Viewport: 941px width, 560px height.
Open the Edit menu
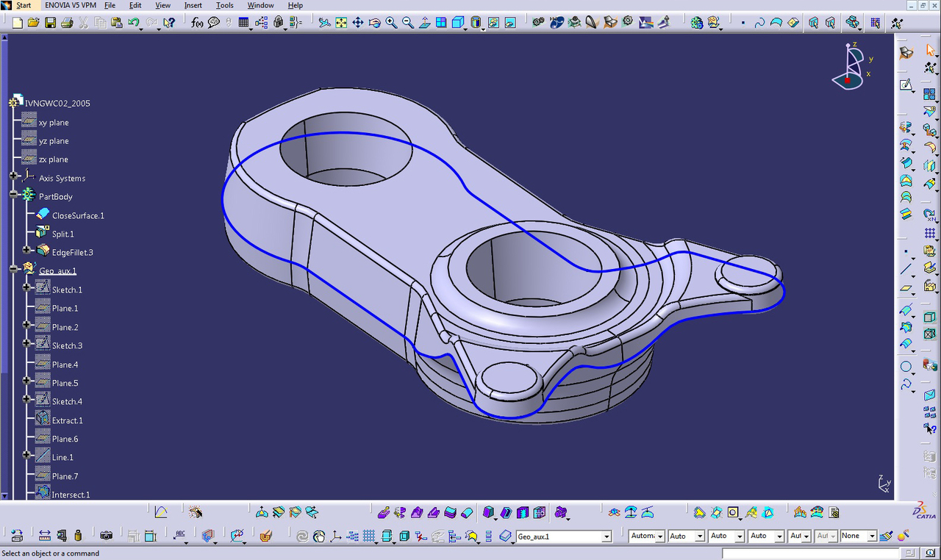click(x=135, y=5)
